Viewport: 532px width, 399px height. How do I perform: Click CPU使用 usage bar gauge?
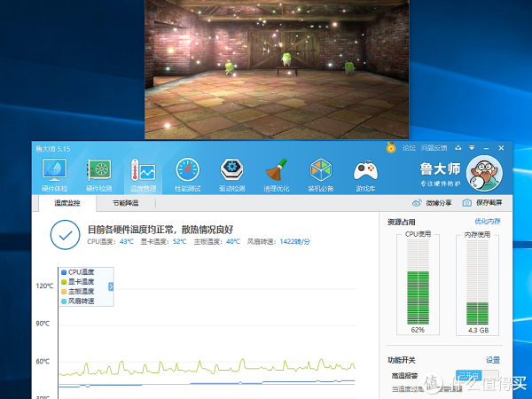418,282
